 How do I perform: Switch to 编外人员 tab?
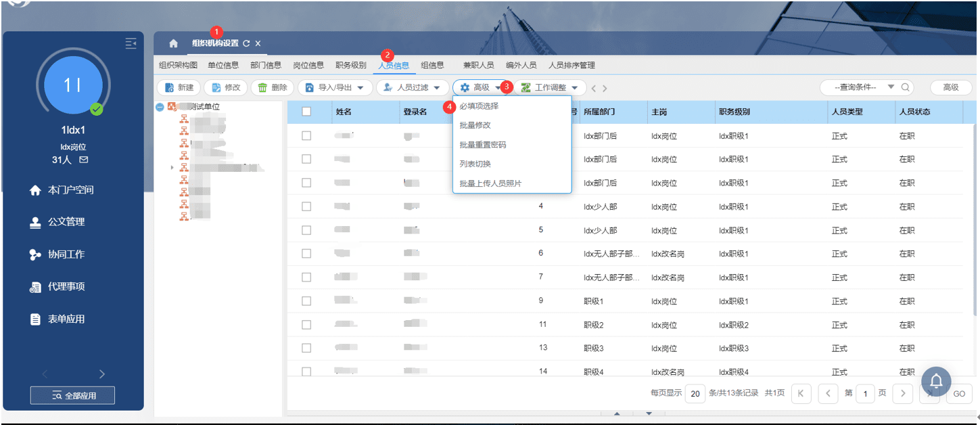521,66
